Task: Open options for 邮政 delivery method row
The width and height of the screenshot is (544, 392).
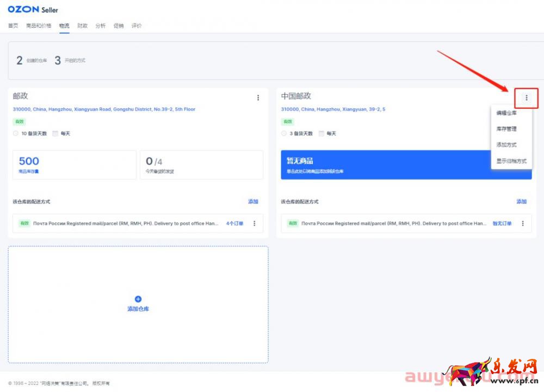Action: pyautogui.click(x=254, y=223)
